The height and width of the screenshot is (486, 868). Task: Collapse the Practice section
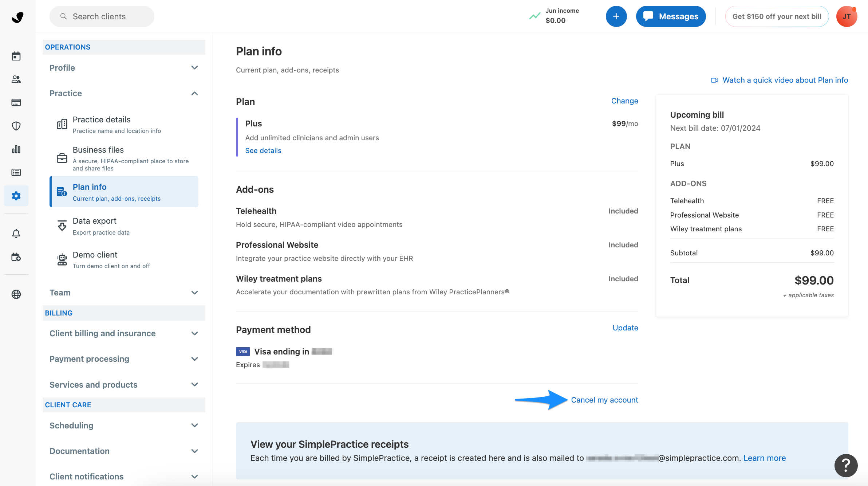[124, 93]
